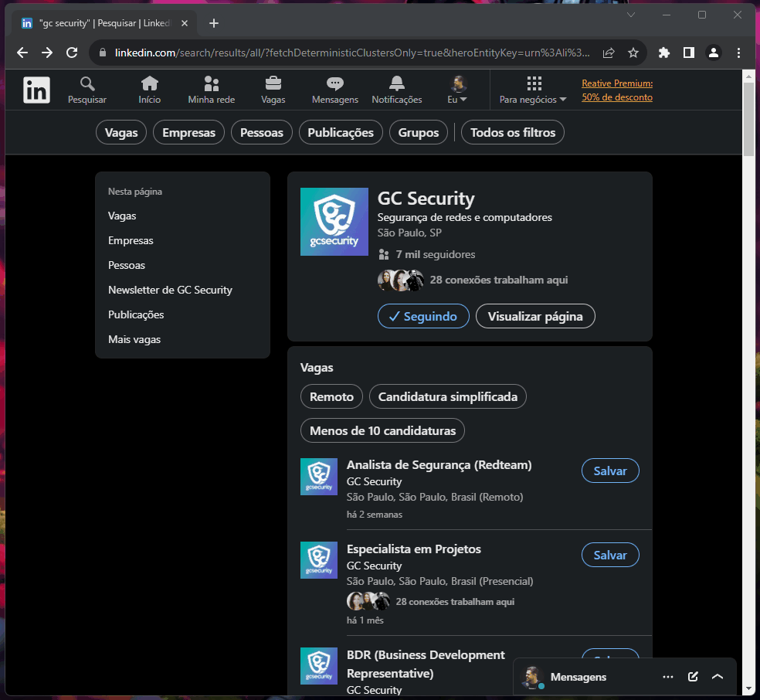Jump to Vagas section in sidebar
Viewport: 760px width, 700px height.
click(x=122, y=216)
